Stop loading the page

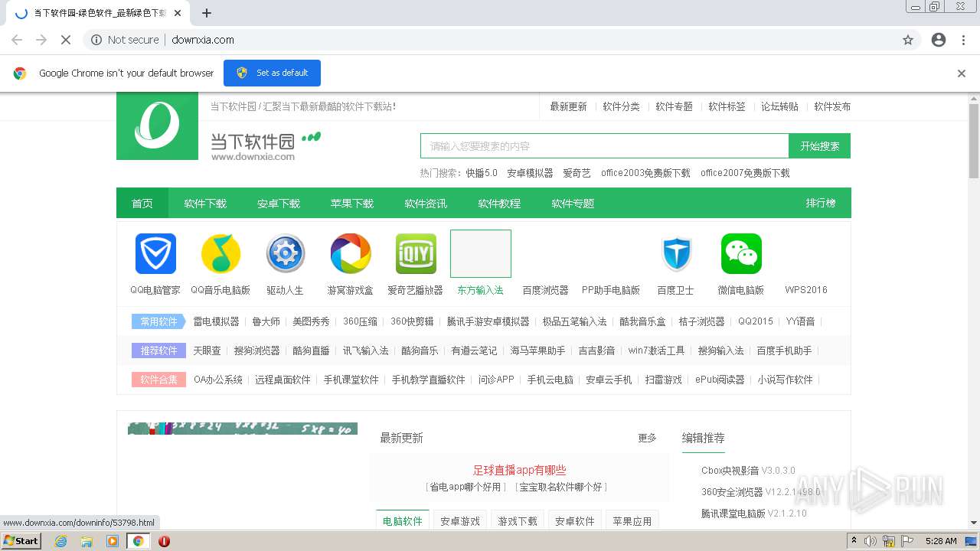[x=65, y=40]
